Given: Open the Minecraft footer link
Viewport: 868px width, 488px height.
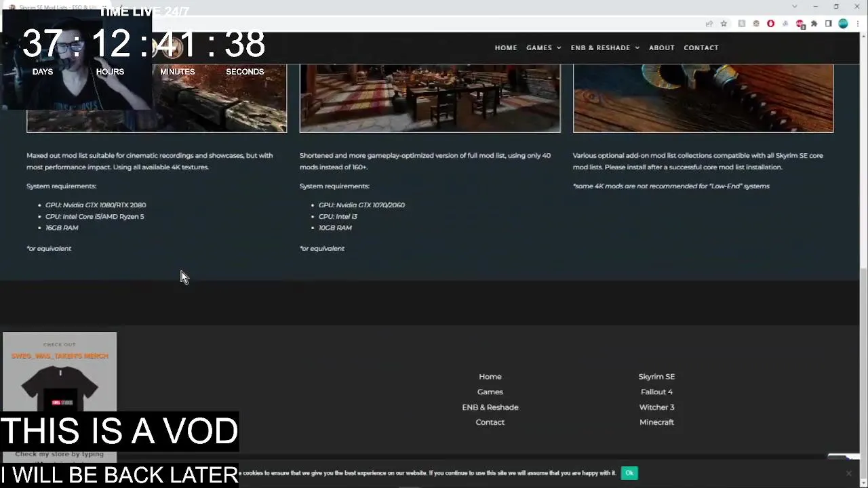Looking at the screenshot, I should (656, 422).
